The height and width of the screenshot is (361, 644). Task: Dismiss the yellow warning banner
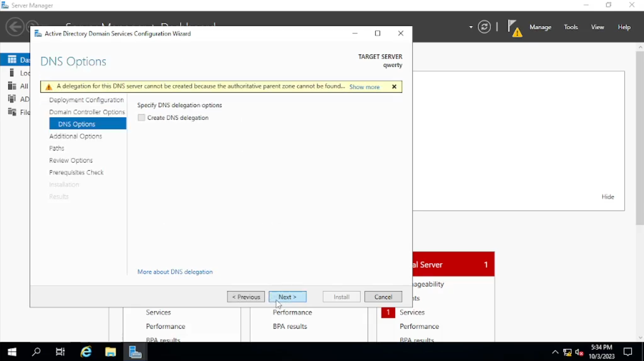tap(394, 87)
